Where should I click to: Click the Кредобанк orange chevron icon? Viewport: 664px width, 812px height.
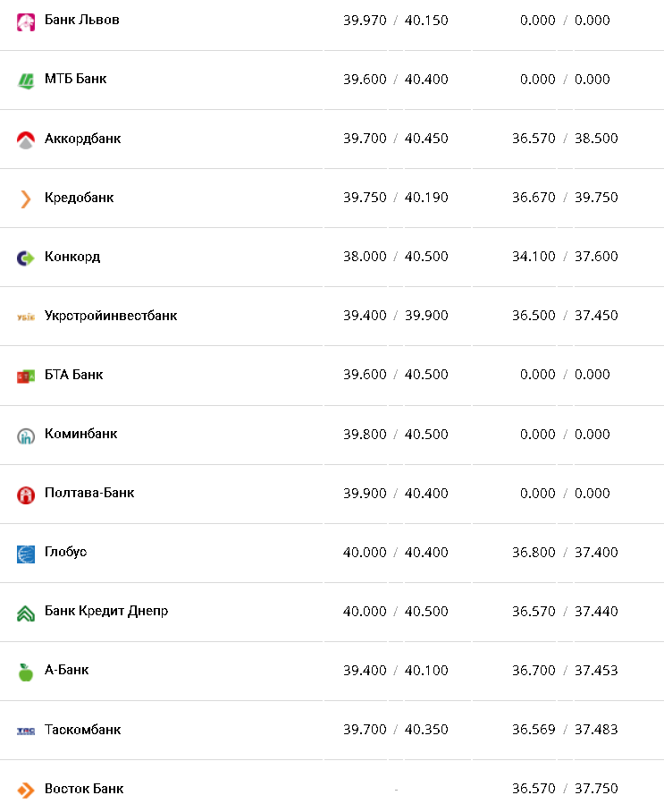tap(26, 199)
